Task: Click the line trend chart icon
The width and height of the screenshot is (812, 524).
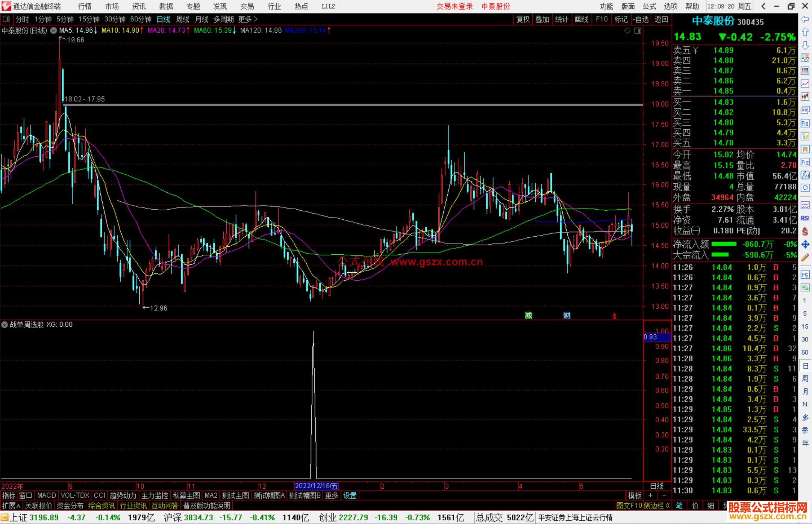Action: [x=805, y=84]
